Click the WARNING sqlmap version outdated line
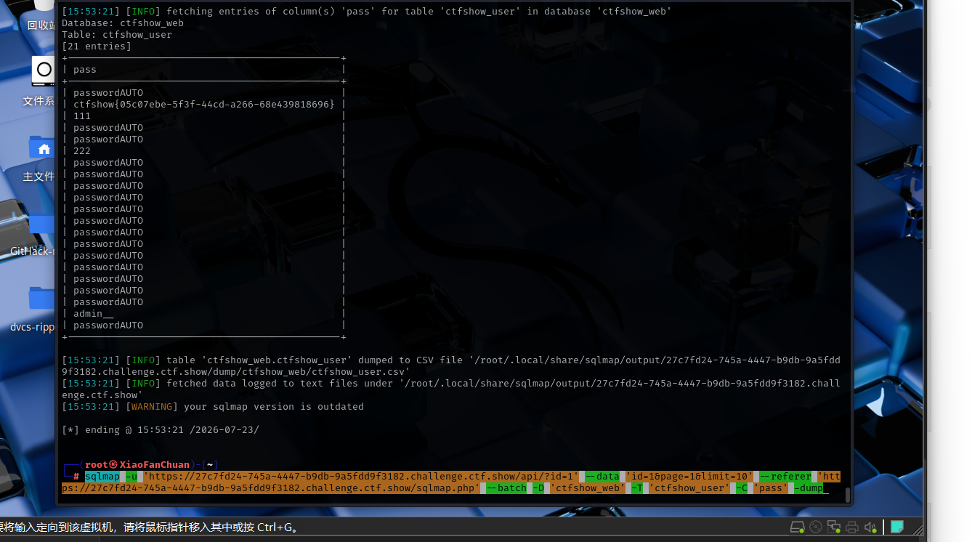Image resolution: width=980 pixels, height=542 pixels. (x=213, y=407)
